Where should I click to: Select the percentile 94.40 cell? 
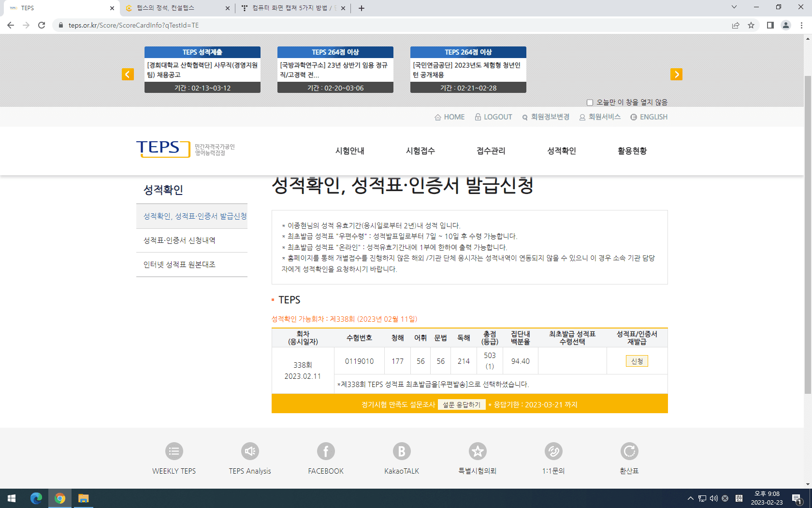(521, 361)
